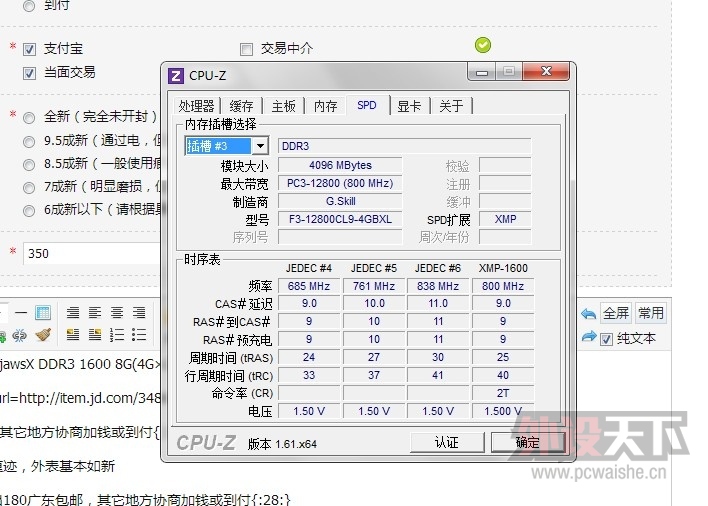Click the PC3-12800 (800 MHz) bandwidth value
708x506 pixels.
[x=340, y=183]
